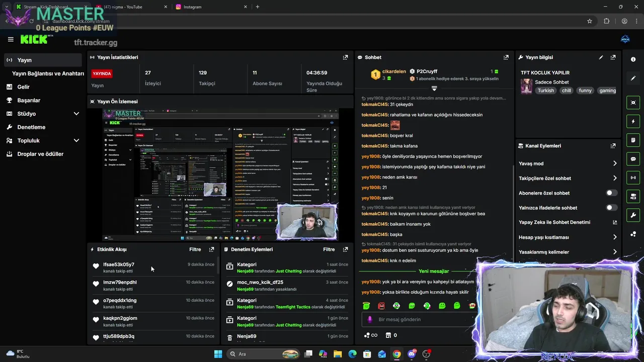This screenshot has width=644, height=362.
Task: Click the pencil edit icon in the right sidebar
Action: click(x=633, y=78)
